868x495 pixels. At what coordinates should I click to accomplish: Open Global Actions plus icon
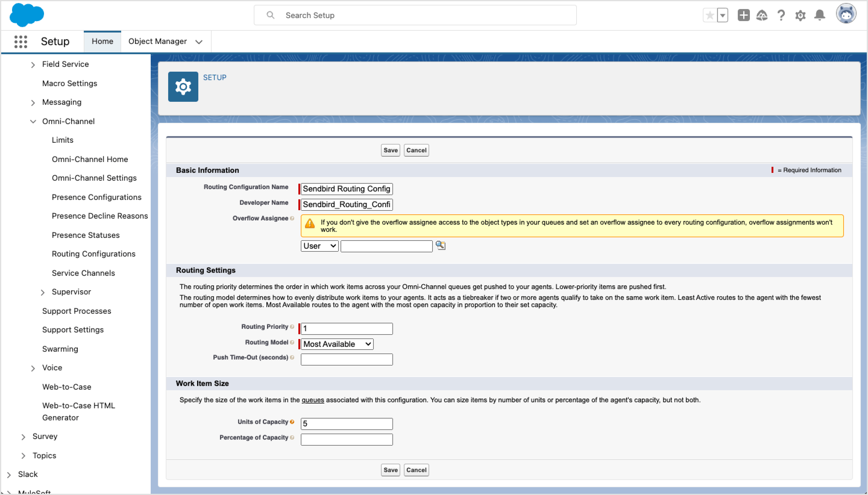coord(743,15)
